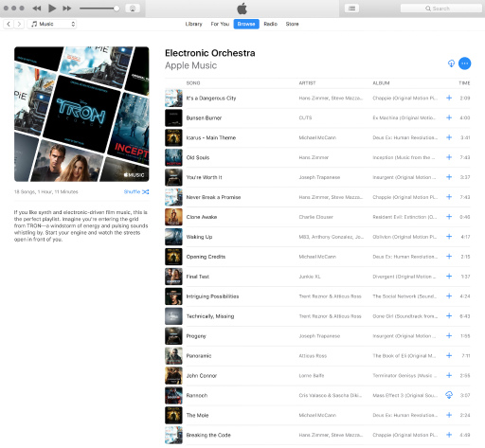Navigate back with the left chevron
The image size is (485, 448).
pyautogui.click(x=9, y=24)
